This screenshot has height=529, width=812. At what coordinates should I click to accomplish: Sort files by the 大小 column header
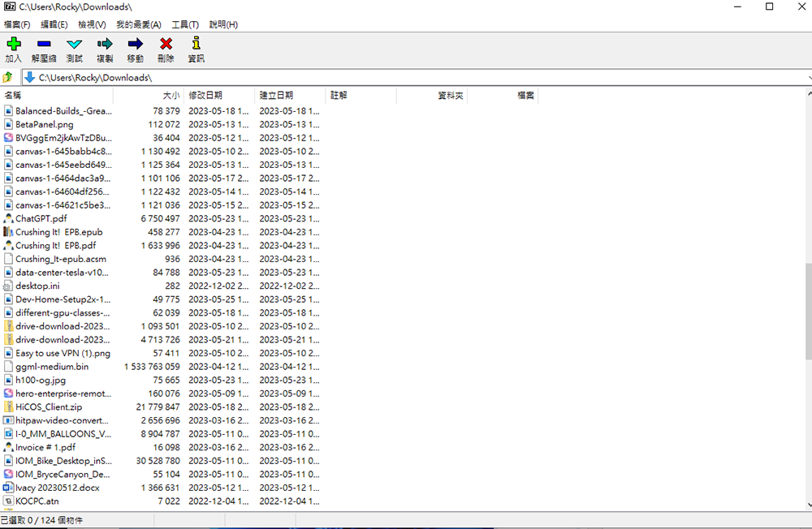click(170, 94)
